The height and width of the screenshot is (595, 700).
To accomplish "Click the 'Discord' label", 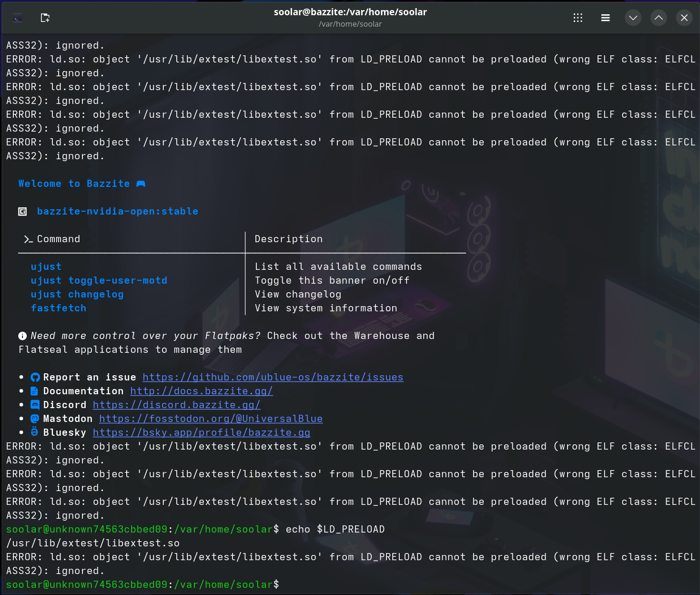I will [x=65, y=405].
